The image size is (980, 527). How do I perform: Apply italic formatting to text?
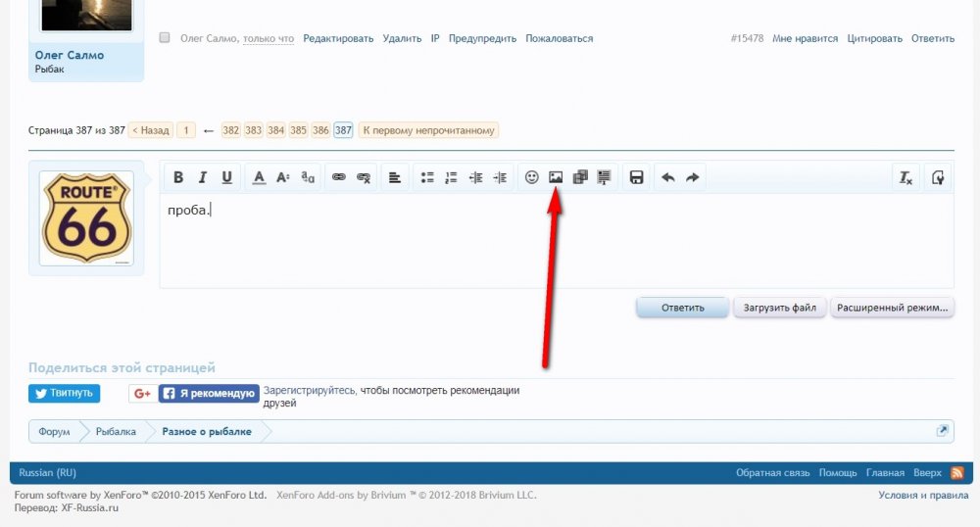click(203, 177)
